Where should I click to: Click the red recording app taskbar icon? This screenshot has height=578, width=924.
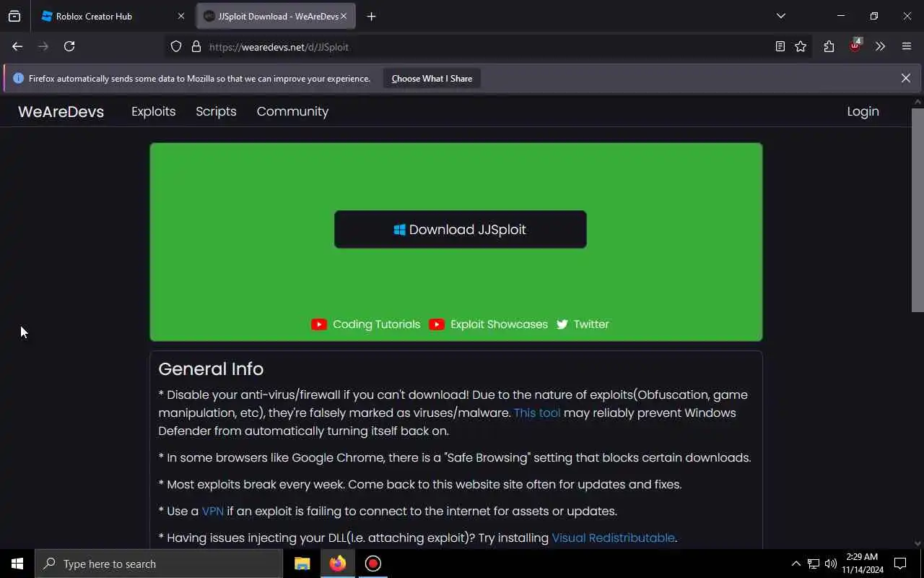(372, 564)
